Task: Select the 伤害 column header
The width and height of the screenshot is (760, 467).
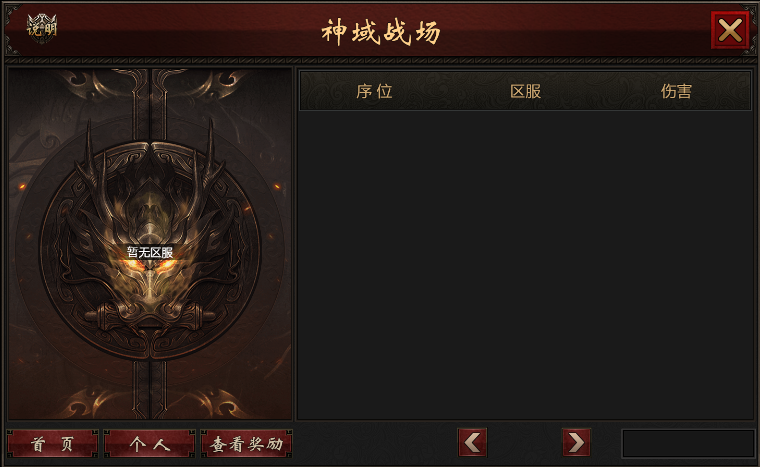Action: click(x=676, y=91)
